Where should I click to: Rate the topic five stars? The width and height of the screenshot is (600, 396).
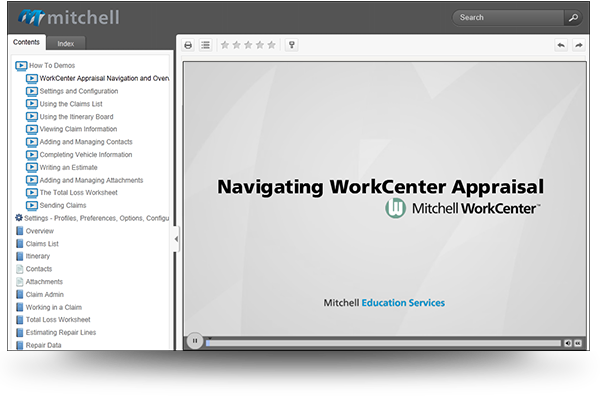[271, 45]
